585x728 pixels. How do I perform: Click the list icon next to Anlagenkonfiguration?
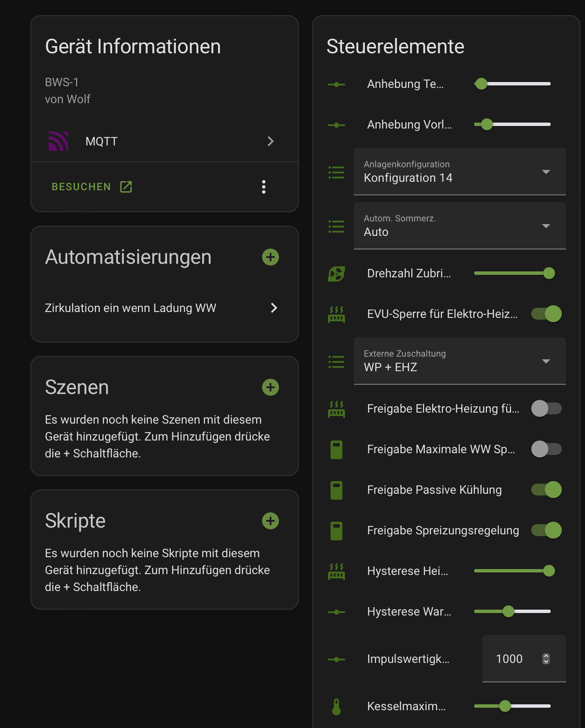pos(336,172)
